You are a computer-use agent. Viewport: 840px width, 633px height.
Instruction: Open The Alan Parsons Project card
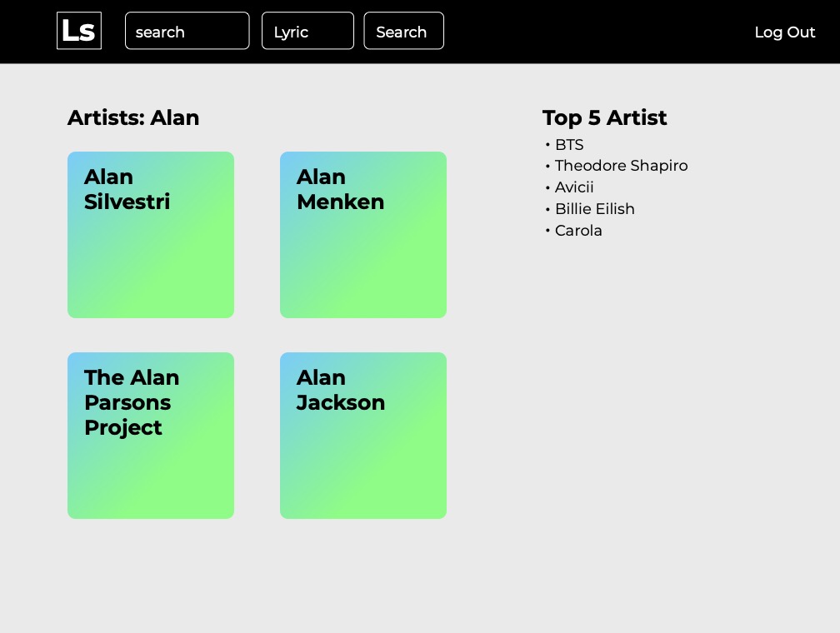151,436
